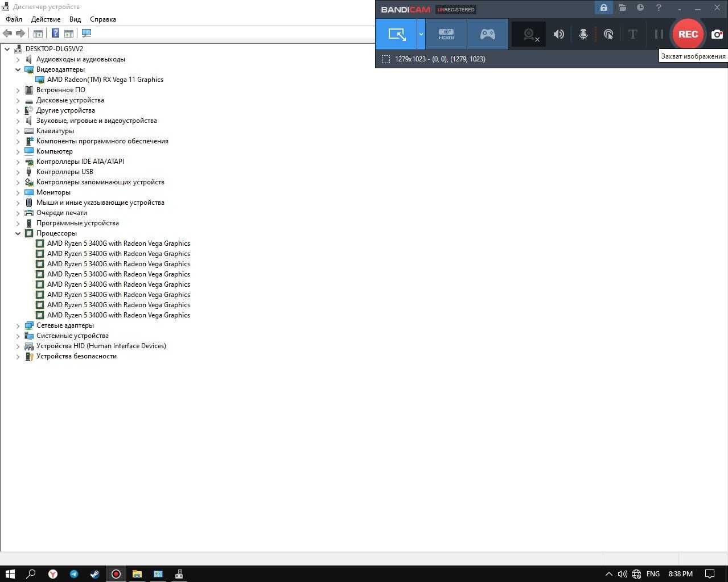Image resolution: width=728 pixels, height=582 pixels.
Task: Toggle Bandicam mouse click effects
Action: pos(608,34)
